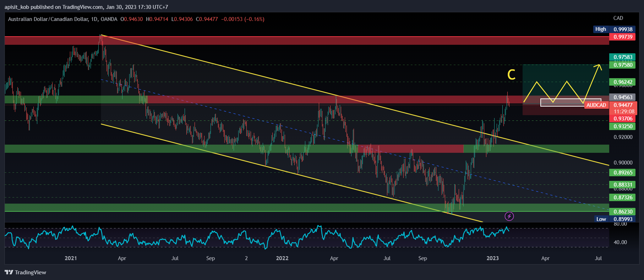The width and height of the screenshot is (644, 280).
Task: Click the AUDCAD symbol price tag
Action: 596,105
